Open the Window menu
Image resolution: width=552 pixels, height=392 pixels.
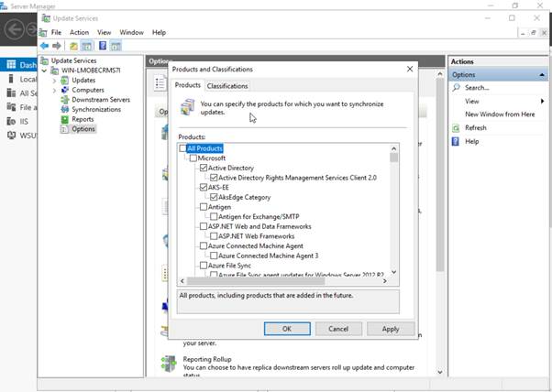point(131,32)
